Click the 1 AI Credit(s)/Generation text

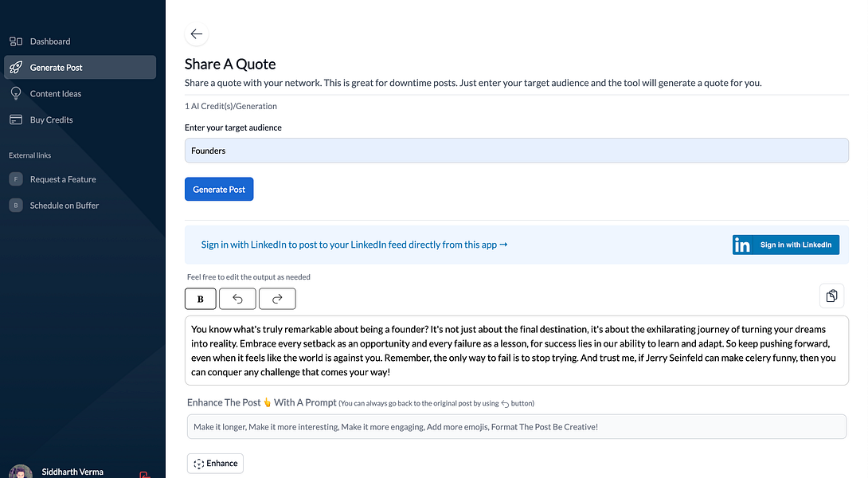coord(231,106)
